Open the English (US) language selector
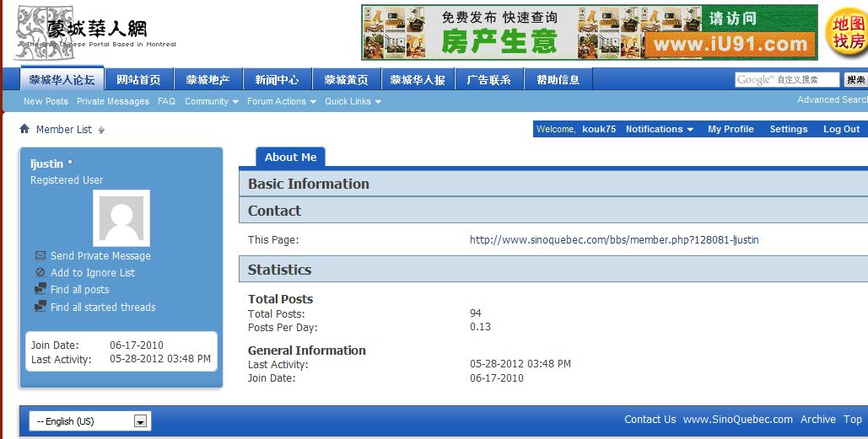 (x=89, y=421)
